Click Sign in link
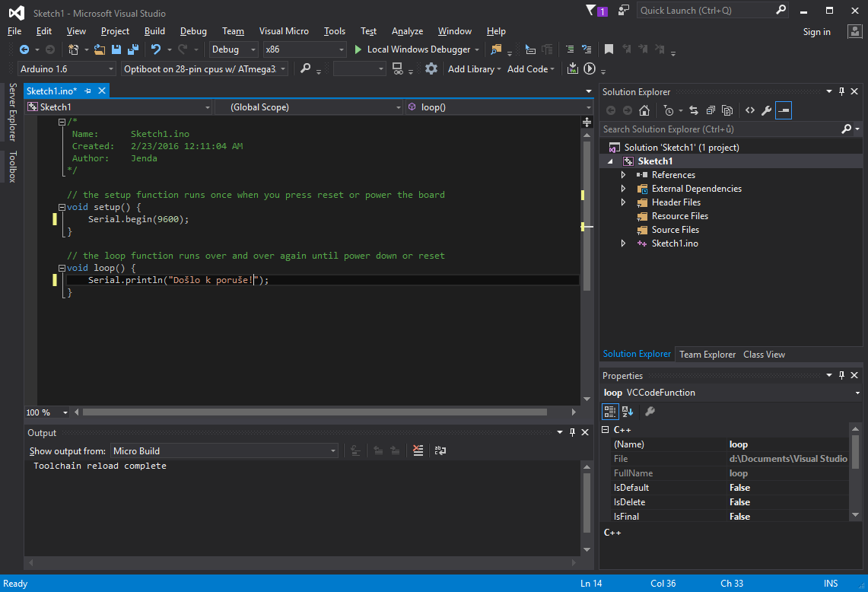Screen dimensions: 868x592 tap(816, 31)
